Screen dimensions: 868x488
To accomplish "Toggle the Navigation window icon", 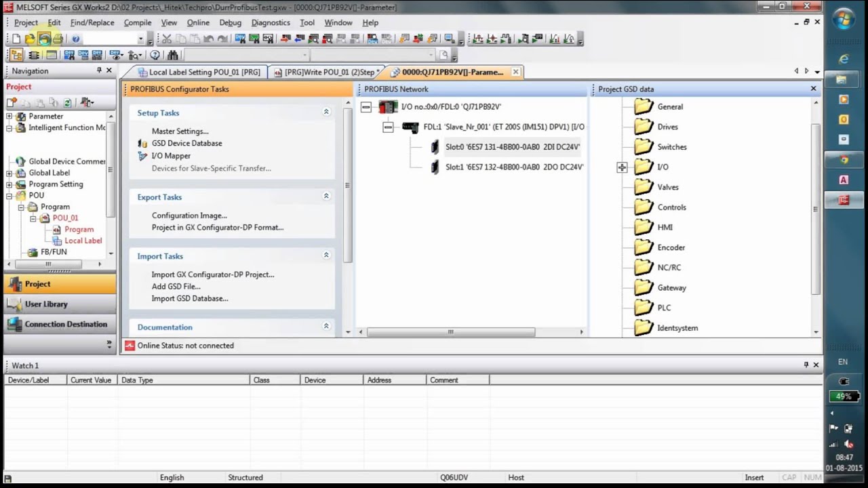I will [16, 55].
